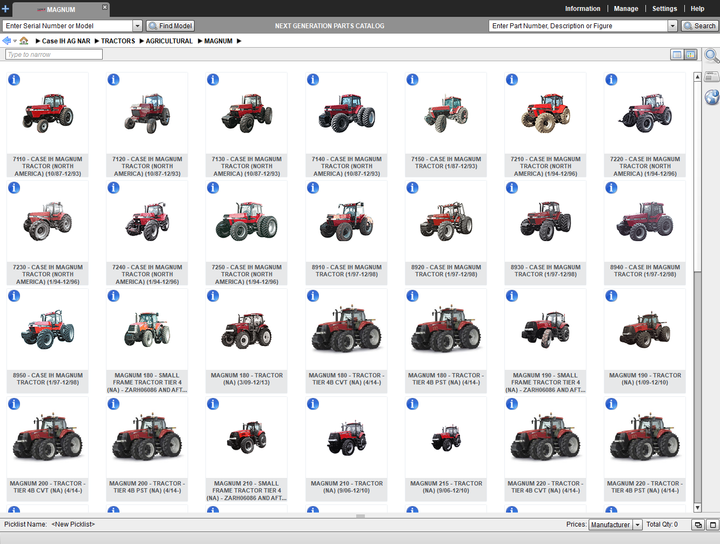Viewport: 720px width, 544px height.
Task: Click the Home icon in breadcrumb
Action: (x=24, y=41)
